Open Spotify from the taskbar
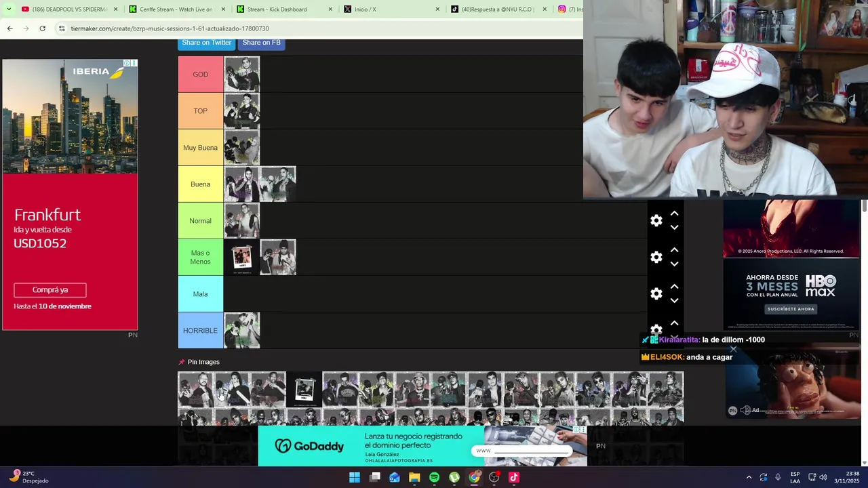 click(x=434, y=477)
